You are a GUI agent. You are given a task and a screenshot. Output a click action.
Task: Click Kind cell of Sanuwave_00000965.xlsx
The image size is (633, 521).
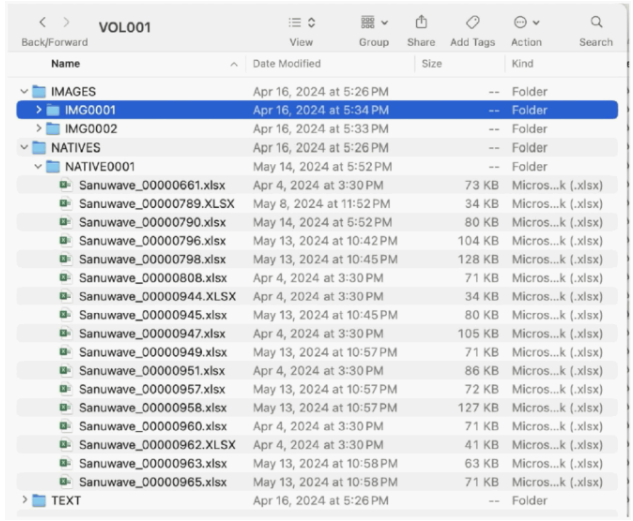pyautogui.click(x=558, y=482)
